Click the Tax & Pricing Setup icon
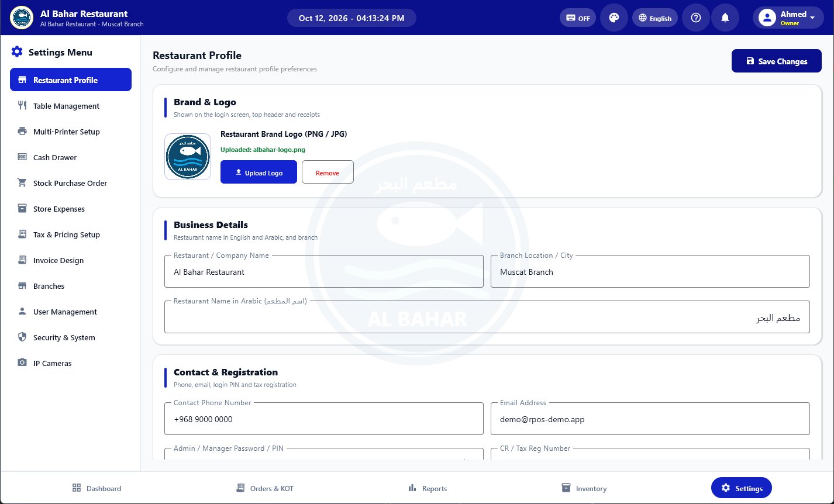 (22, 234)
